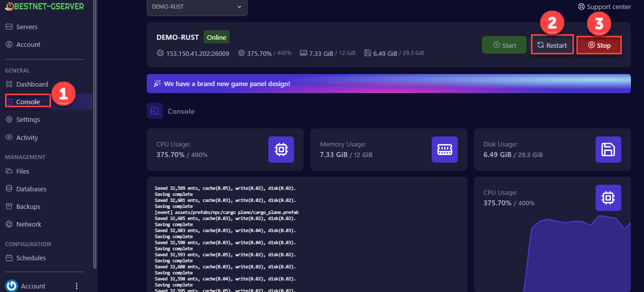Click the Settings gear icon
This screenshot has height=292, width=644.
[x=9, y=119]
